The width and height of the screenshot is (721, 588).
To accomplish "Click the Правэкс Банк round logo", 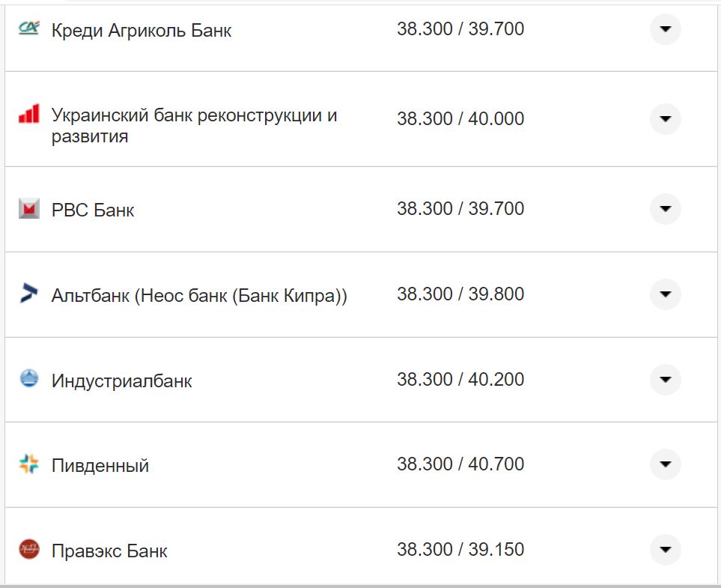I will click(x=28, y=550).
